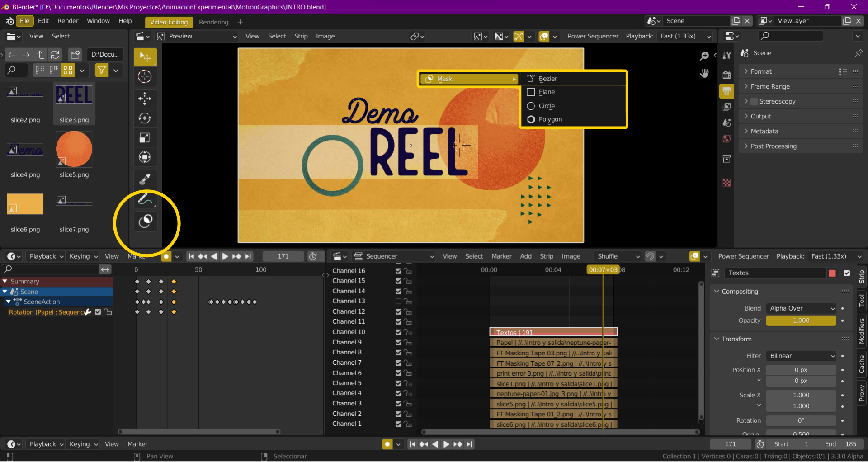The height and width of the screenshot is (462, 868).
Task: Open the Blend mode Alpha Over dropdown
Action: pyautogui.click(x=801, y=308)
